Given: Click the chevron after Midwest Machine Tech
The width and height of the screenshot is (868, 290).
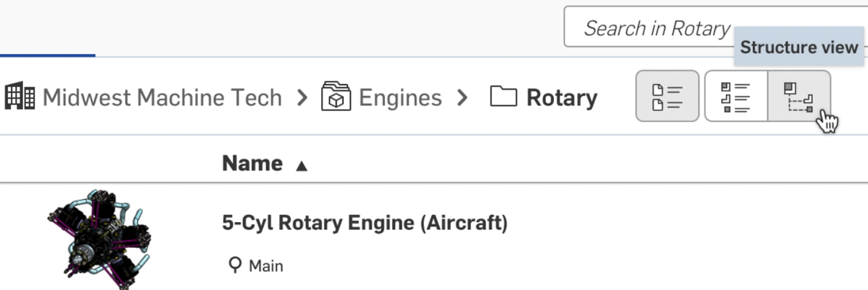Looking at the screenshot, I should click(x=302, y=98).
